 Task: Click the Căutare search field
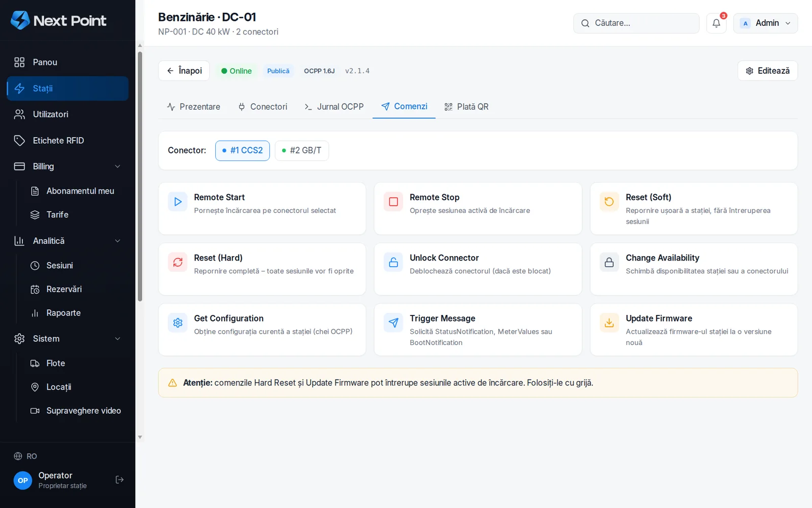coord(636,23)
